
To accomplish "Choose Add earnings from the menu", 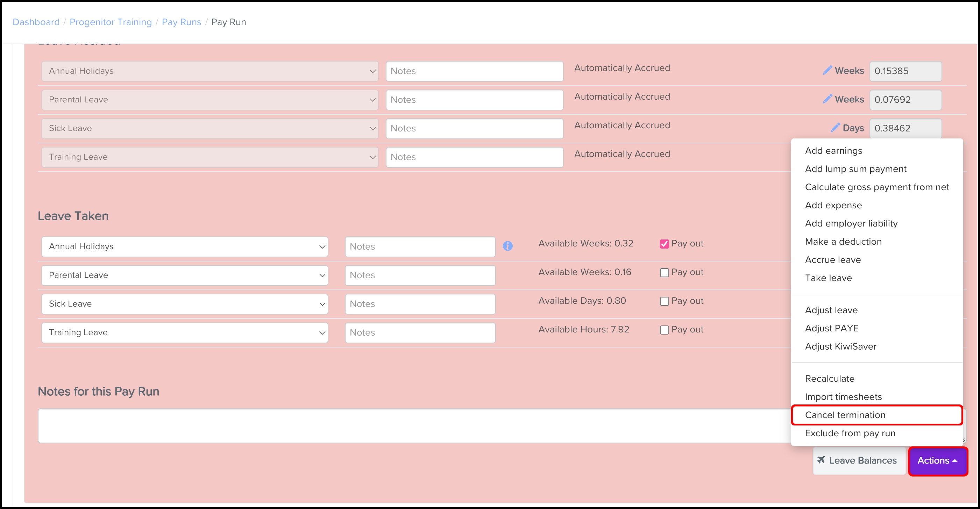I will pos(833,151).
